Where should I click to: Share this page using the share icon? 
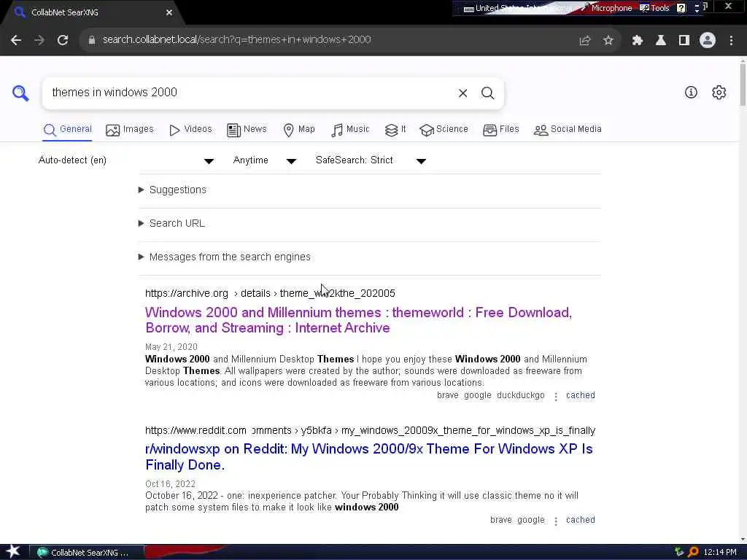pos(585,41)
